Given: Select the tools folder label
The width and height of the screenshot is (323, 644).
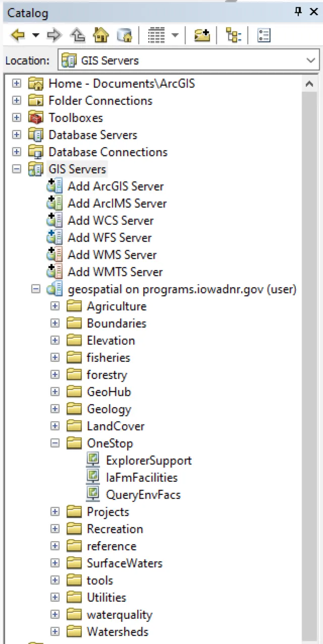Looking at the screenshot, I should point(100,581).
